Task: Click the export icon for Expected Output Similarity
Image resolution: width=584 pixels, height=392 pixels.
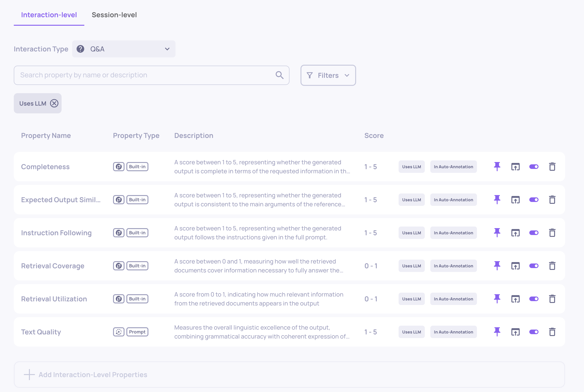Action: click(515, 200)
